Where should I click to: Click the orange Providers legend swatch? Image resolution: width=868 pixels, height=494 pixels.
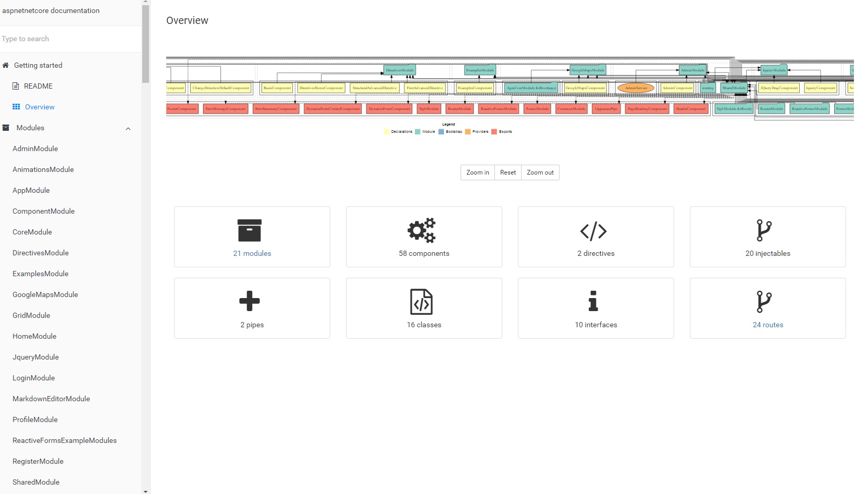coord(468,132)
